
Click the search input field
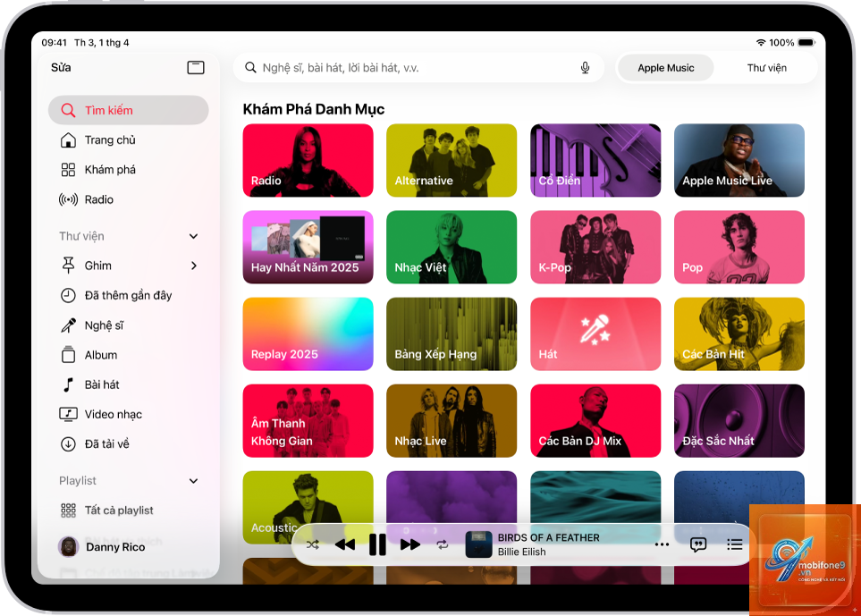pos(418,68)
